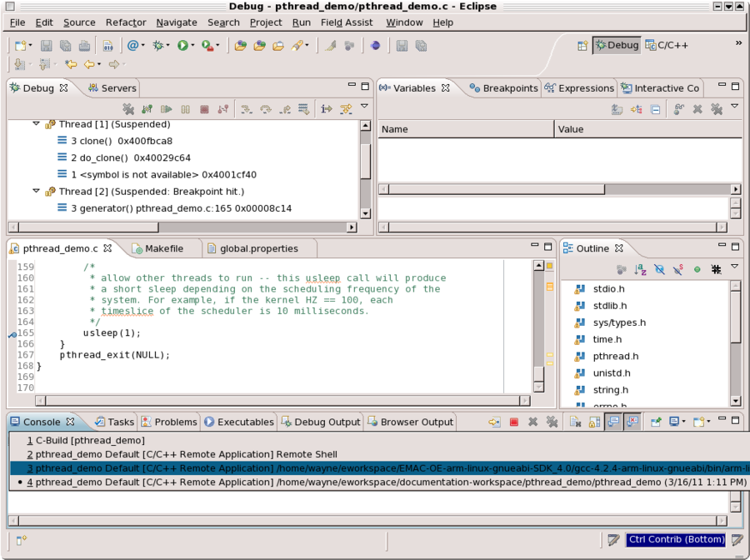Clear the Console output
This screenshot has width=750, height=560.
[x=575, y=422]
